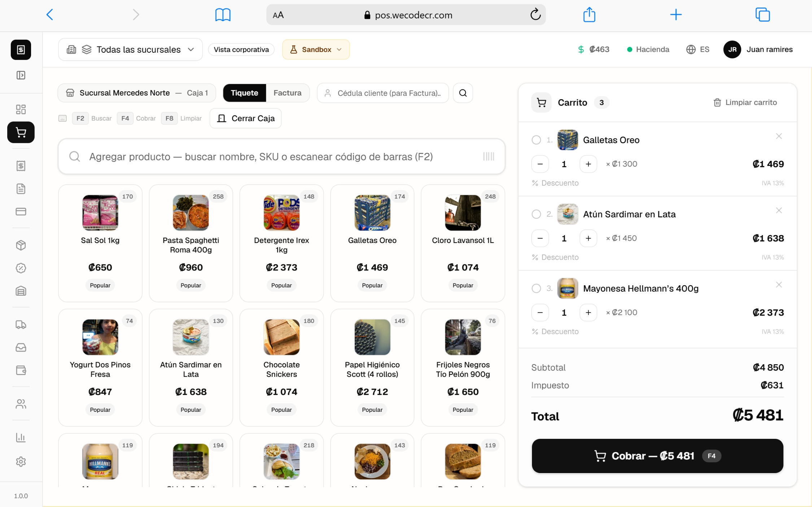
Task: Click the Cerrar Caja button
Action: (x=246, y=118)
